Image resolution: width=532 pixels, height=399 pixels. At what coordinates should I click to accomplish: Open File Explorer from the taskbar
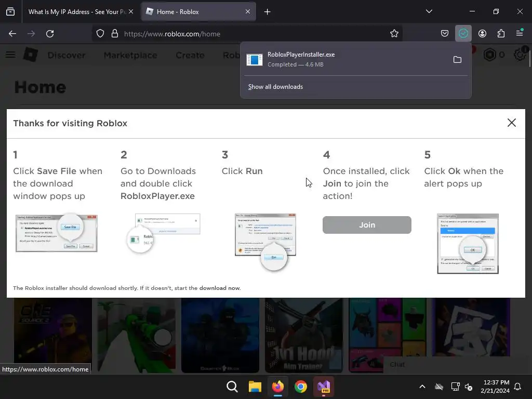(255, 387)
